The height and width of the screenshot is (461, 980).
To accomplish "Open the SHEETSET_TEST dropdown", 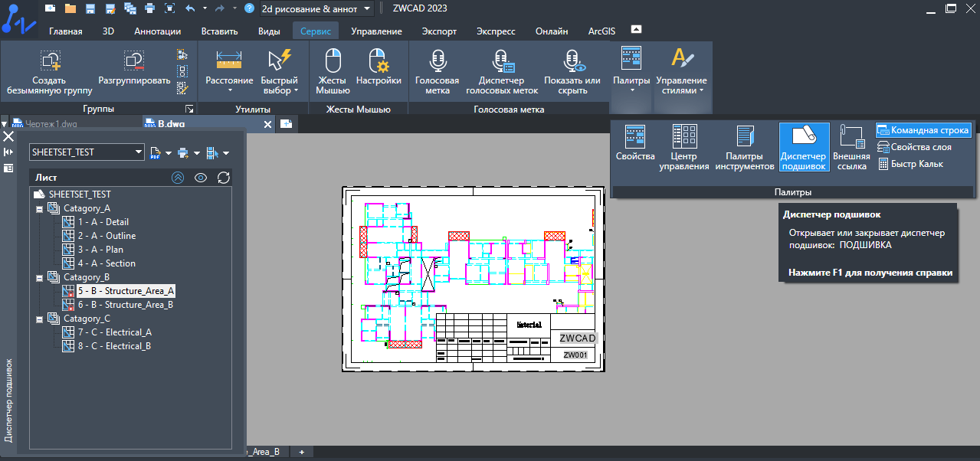I will coord(139,152).
